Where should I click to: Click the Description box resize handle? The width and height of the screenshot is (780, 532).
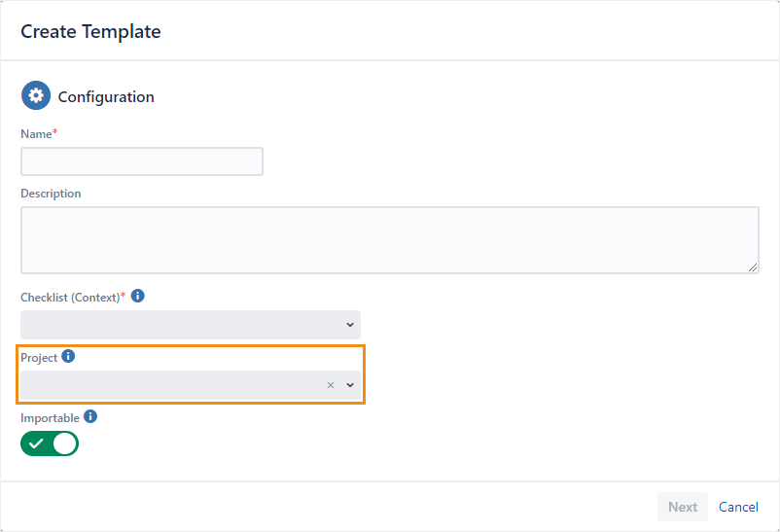coord(754,267)
